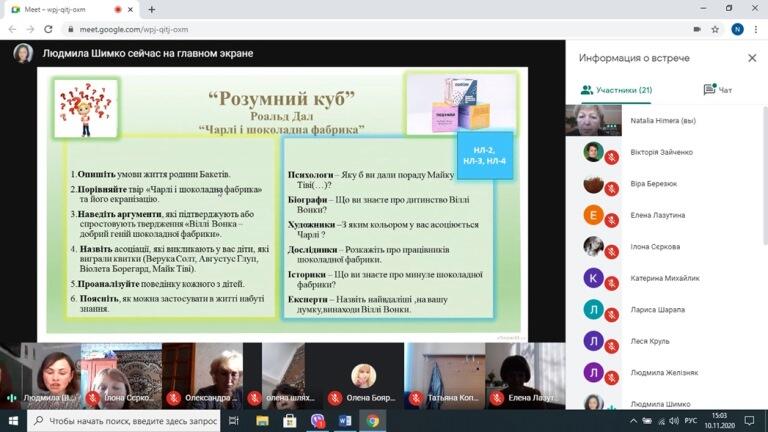Open File Explorer from the taskbar
This screenshot has height=432, width=768.
coord(262,421)
